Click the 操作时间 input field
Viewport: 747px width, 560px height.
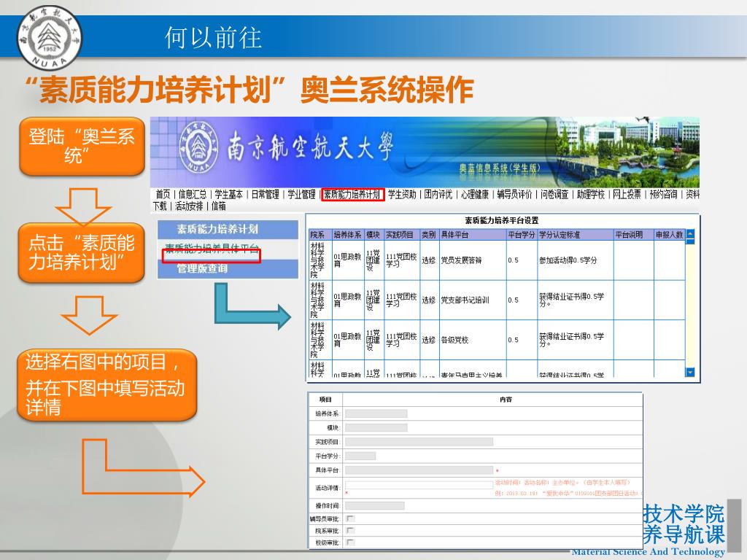375,506
